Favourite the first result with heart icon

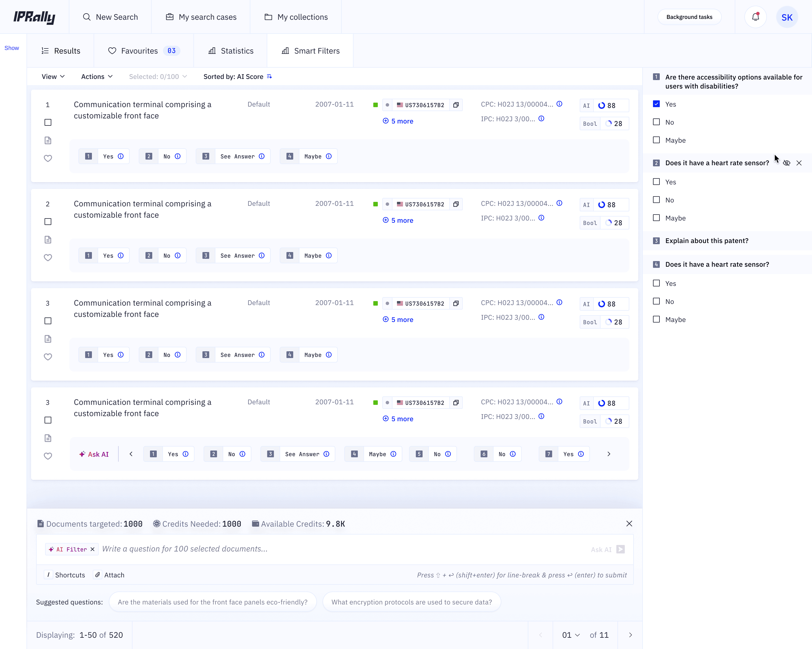[x=48, y=158]
